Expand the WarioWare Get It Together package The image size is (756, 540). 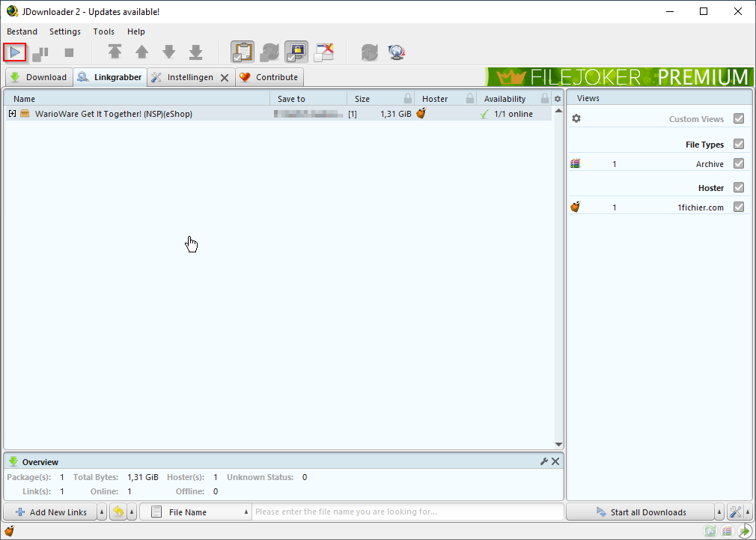coord(13,114)
